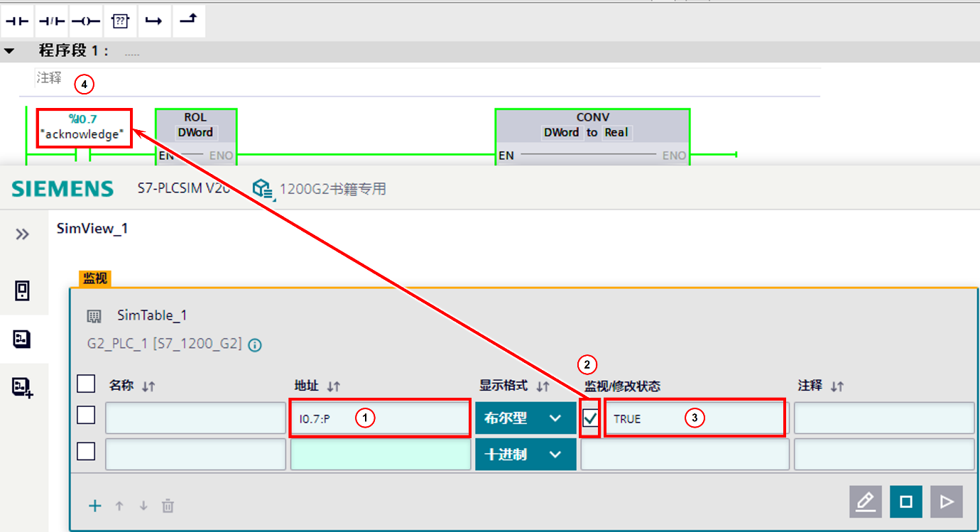
Task: Click the SimTable info icon
Action: click(x=254, y=345)
